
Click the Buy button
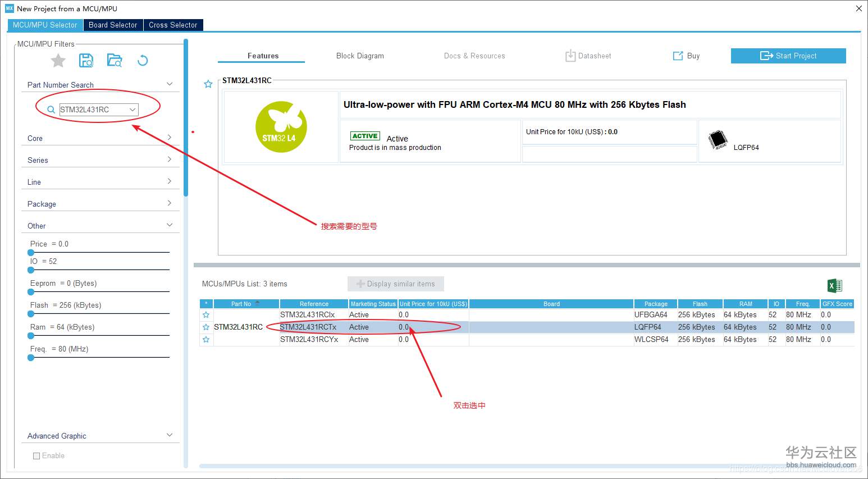tap(686, 56)
